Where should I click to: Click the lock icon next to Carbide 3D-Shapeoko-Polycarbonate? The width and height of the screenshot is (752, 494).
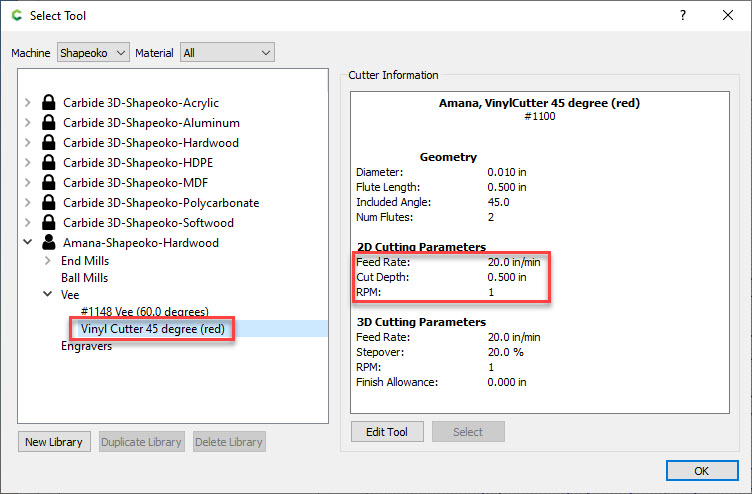(49, 202)
